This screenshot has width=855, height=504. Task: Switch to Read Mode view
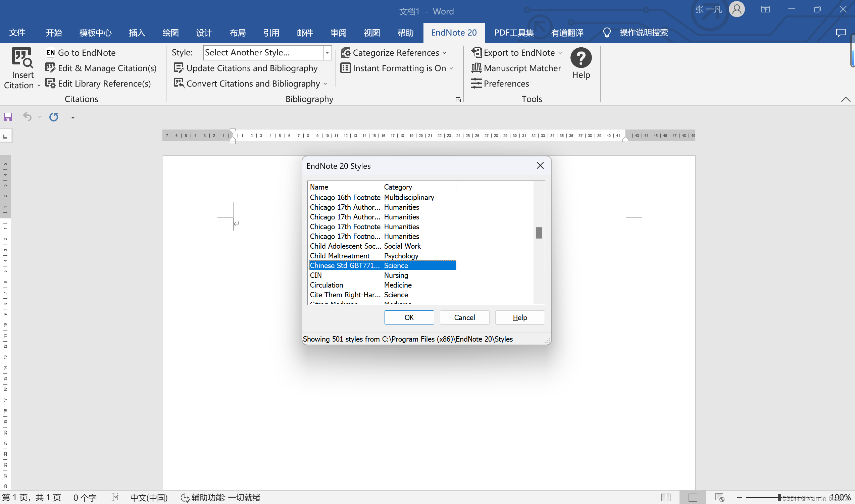tap(666, 498)
